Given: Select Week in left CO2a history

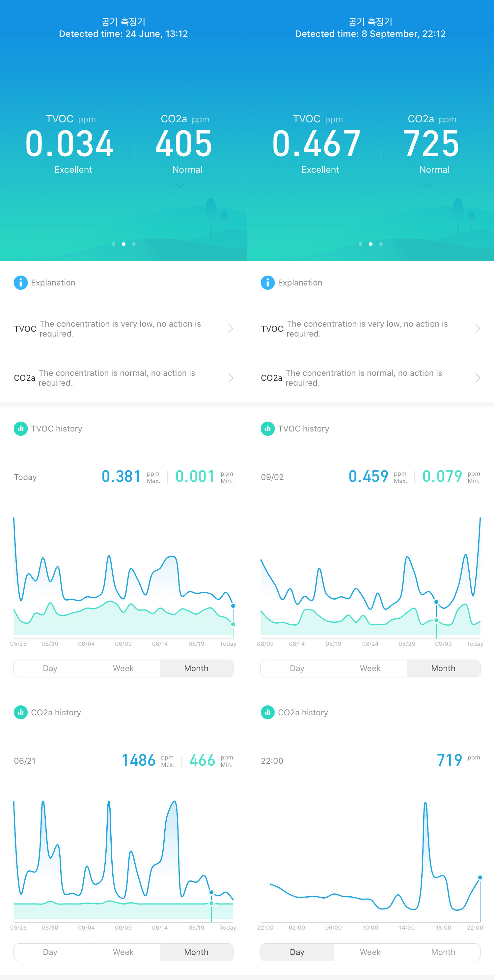Looking at the screenshot, I should coord(123,952).
